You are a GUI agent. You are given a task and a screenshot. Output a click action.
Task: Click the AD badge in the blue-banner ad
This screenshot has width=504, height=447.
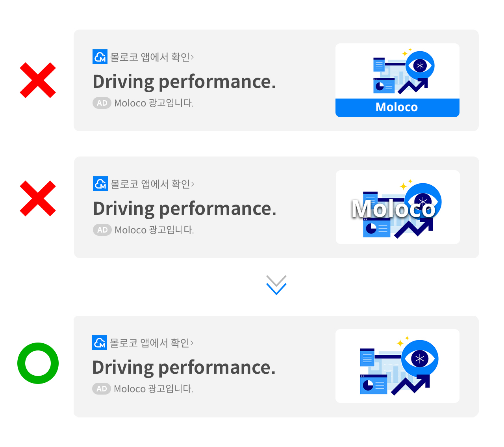(x=102, y=103)
